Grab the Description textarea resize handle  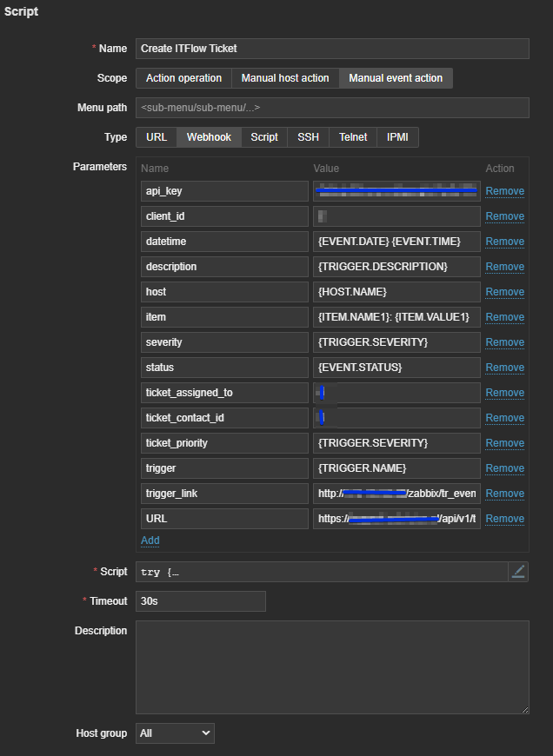pos(525,710)
